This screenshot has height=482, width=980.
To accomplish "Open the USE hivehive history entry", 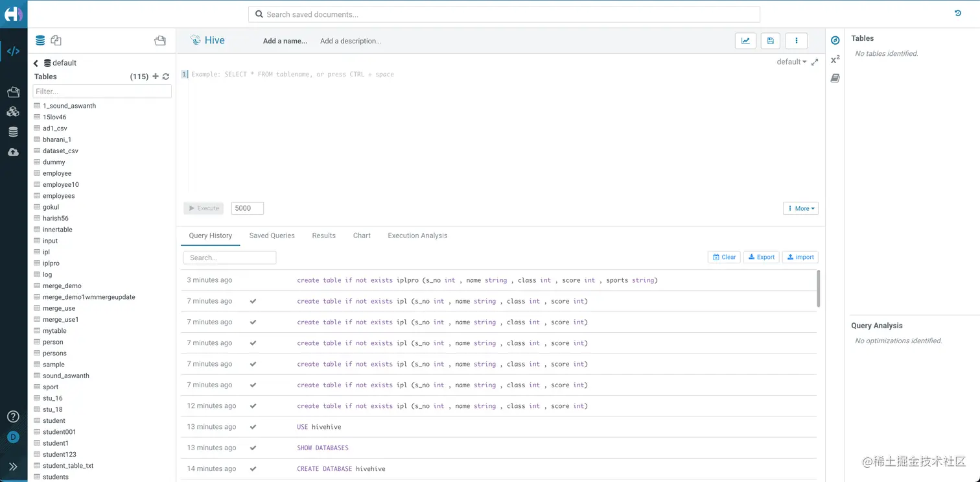I will tap(498, 427).
